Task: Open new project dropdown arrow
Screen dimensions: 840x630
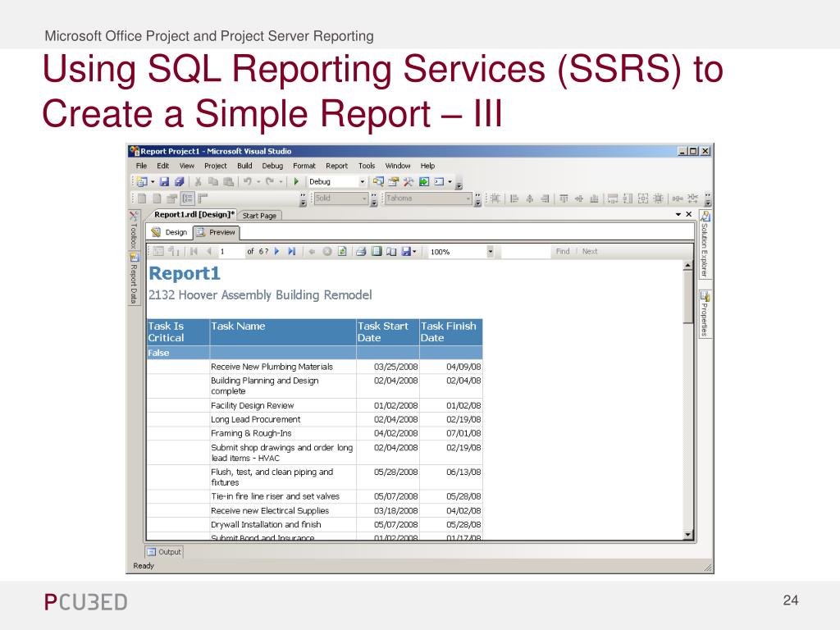Action: click(x=153, y=181)
